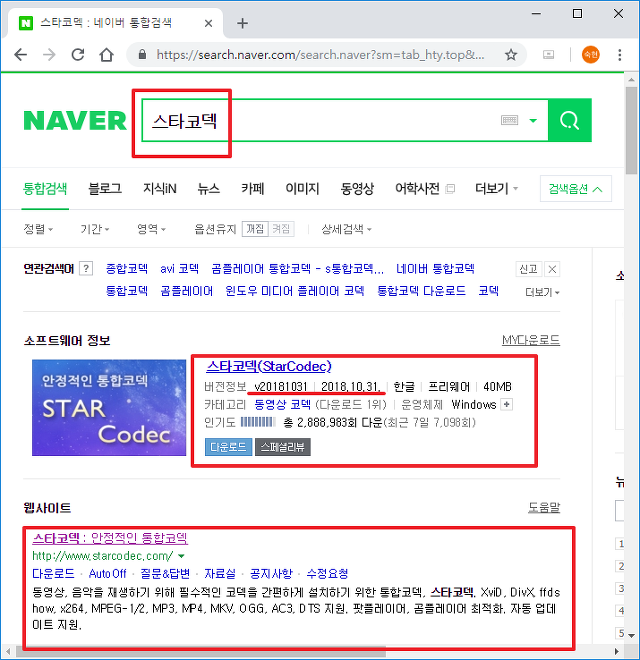Click related search 윈도우 미디어 플레이어 코덱
640x660 pixels.
pos(295,291)
